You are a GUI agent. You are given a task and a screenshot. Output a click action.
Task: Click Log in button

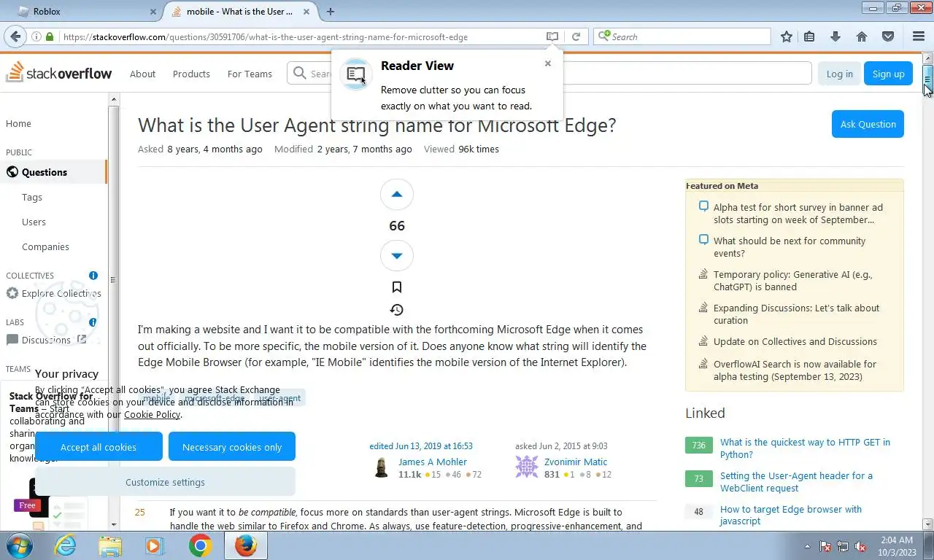coord(839,74)
